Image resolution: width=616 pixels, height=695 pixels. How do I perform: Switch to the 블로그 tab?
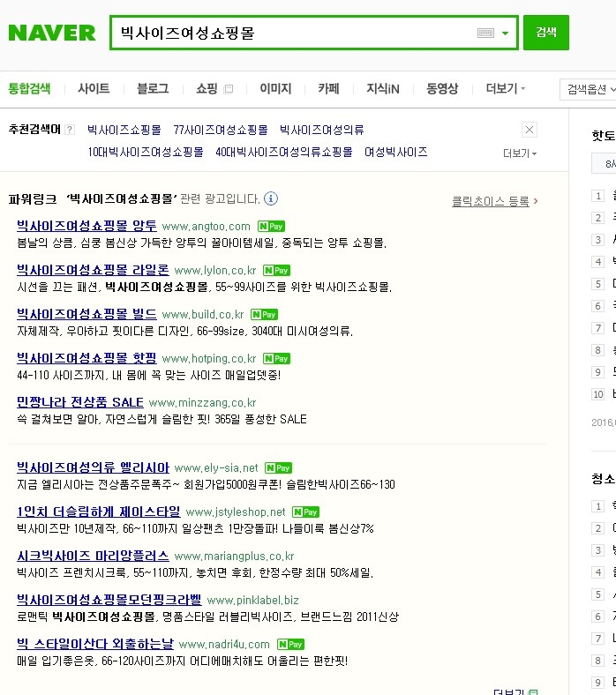pyautogui.click(x=153, y=89)
